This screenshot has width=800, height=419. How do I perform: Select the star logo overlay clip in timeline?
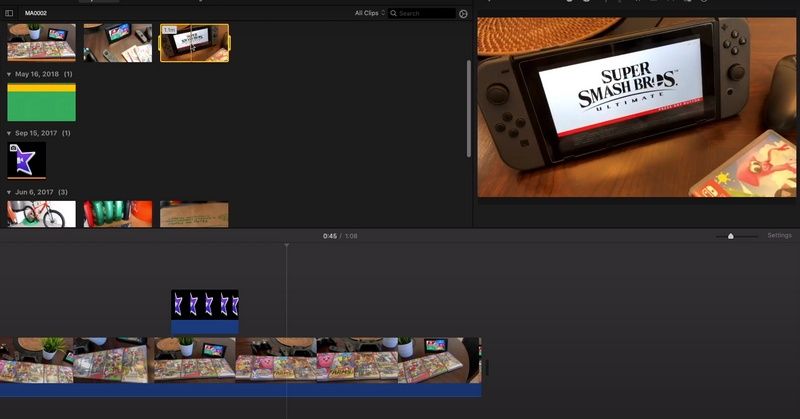click(x=205, y=305)
